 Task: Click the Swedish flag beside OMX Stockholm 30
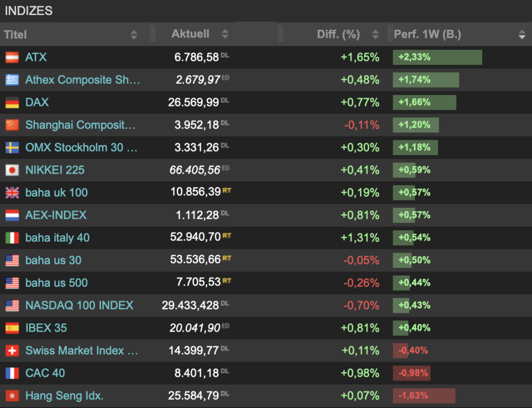[x=12, y=148]
